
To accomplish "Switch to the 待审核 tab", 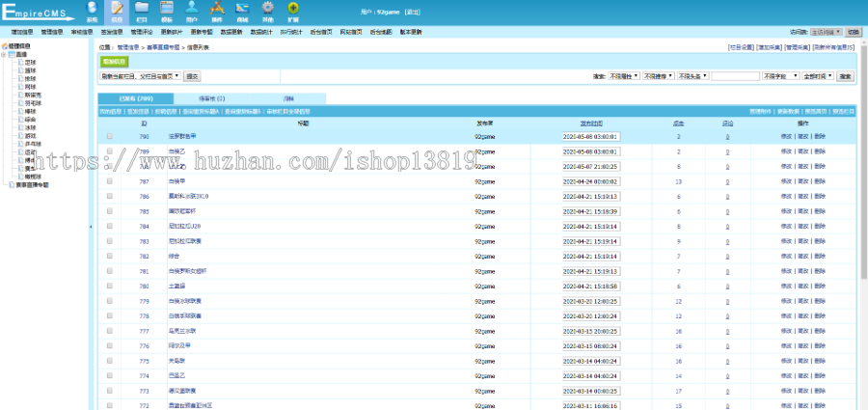I will pos(211,98).
